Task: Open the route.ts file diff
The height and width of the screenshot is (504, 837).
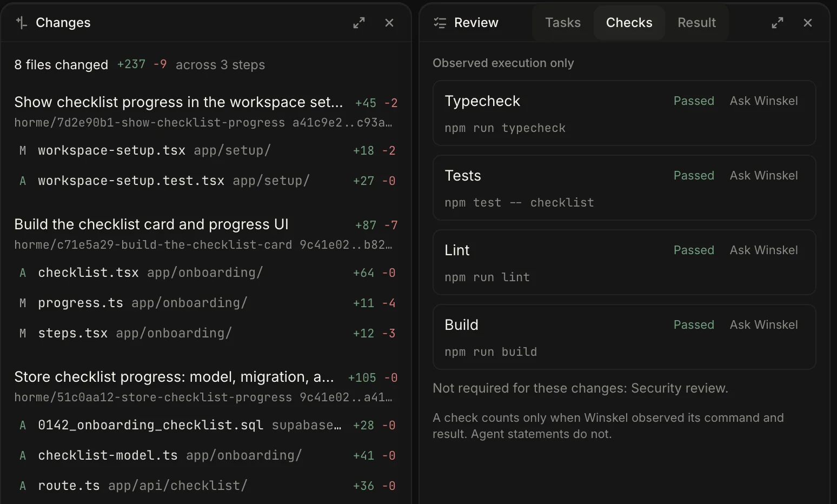Action: pyautogui.click(x=207, y=486)
